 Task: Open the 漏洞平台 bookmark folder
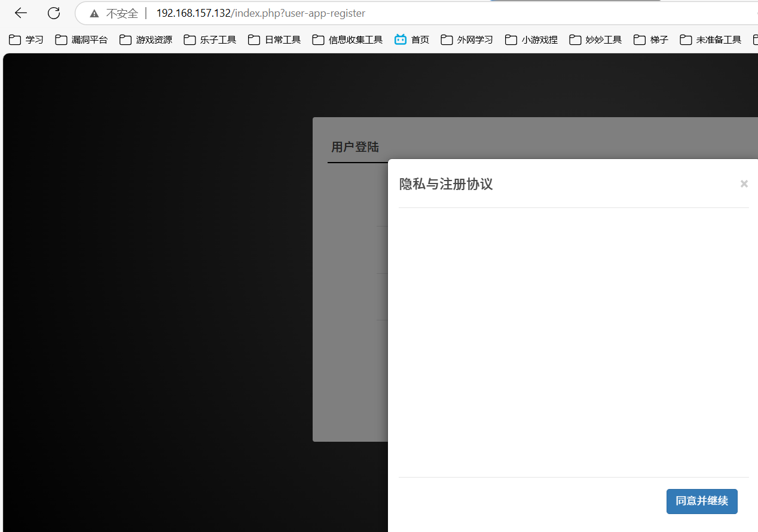(81, 40)
